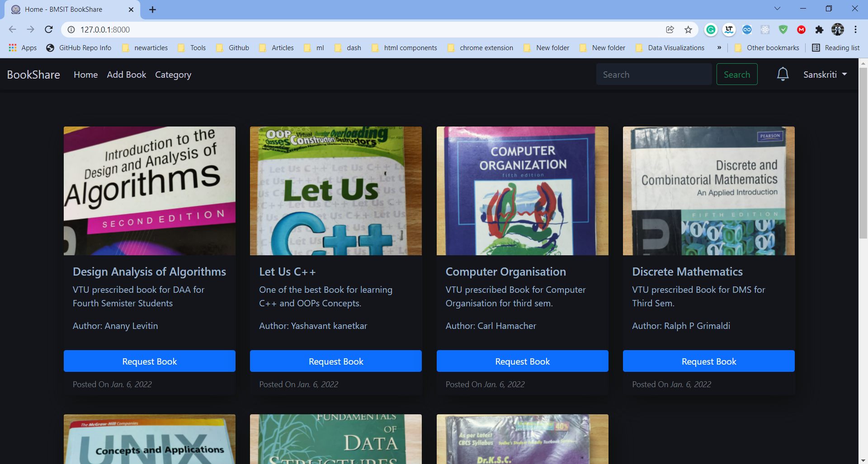Image resolution: width=868 pixels, height=464 pixels.
Task: Click the LT LanguageTool extension icon
Action: click(729, 30)
